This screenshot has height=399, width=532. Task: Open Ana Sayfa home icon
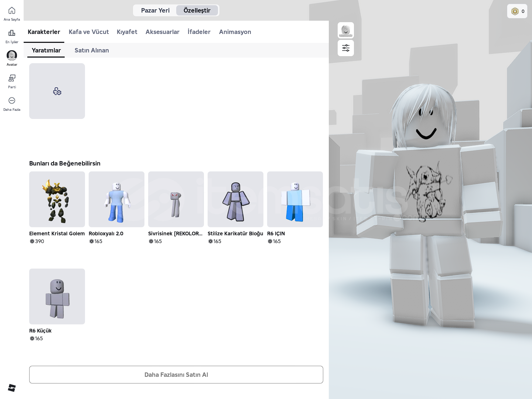(12, 11)
